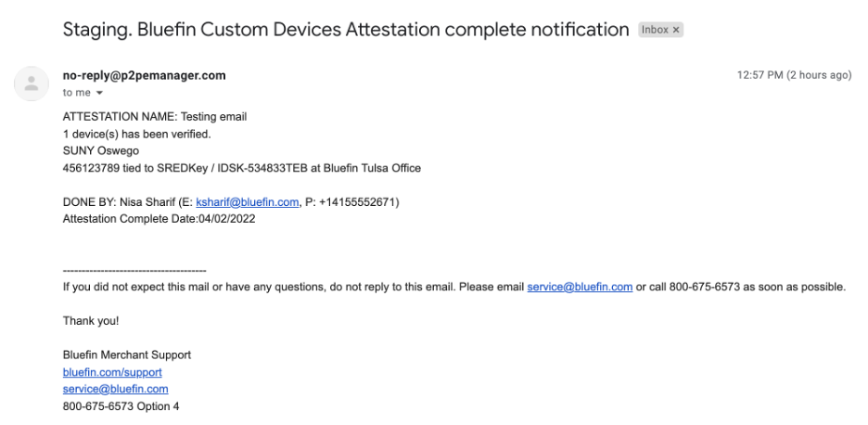Expand recipient details arrow beside "to me"
The height and width of the screenshot is (425, 868).
coord(99,93)
